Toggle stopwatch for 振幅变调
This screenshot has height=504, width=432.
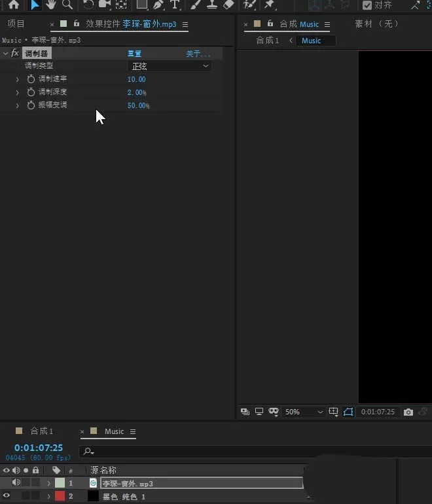(31, 105)
